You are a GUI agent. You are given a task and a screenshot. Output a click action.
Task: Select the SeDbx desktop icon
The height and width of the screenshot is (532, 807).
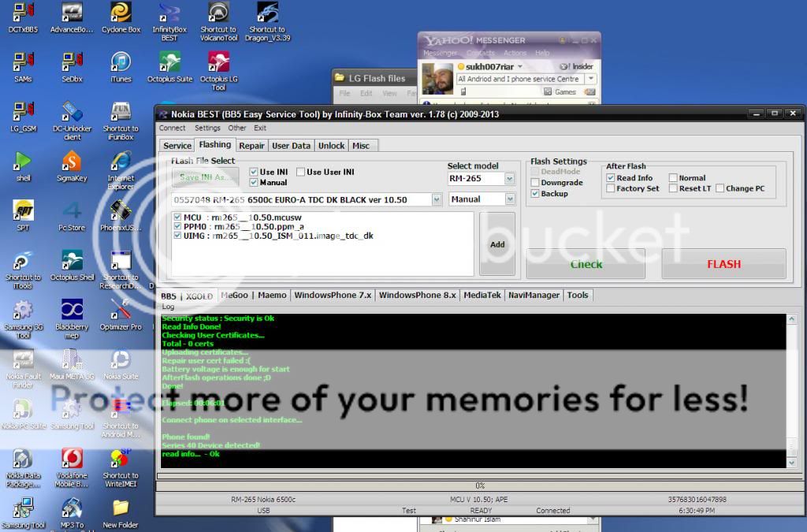72,67
